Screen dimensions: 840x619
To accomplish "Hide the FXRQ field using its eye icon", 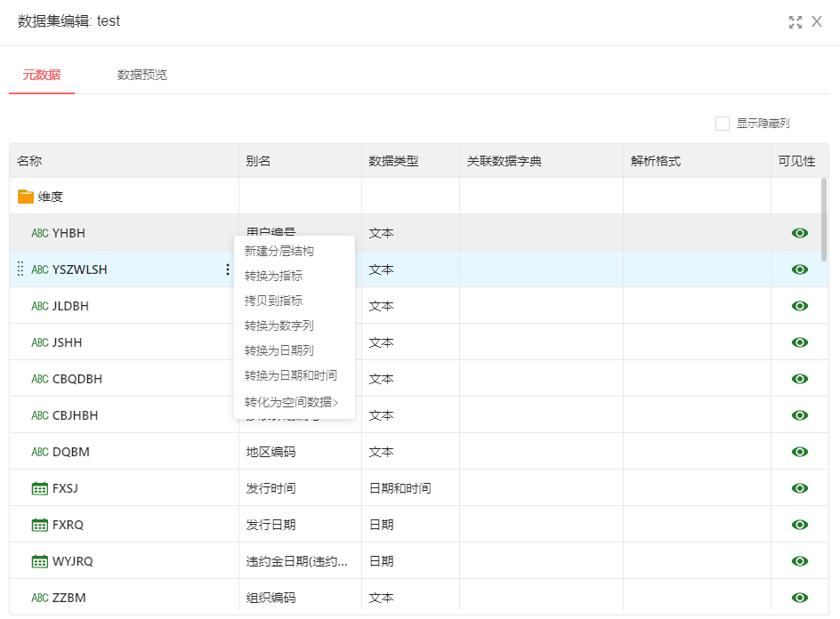I will point(799,525).
